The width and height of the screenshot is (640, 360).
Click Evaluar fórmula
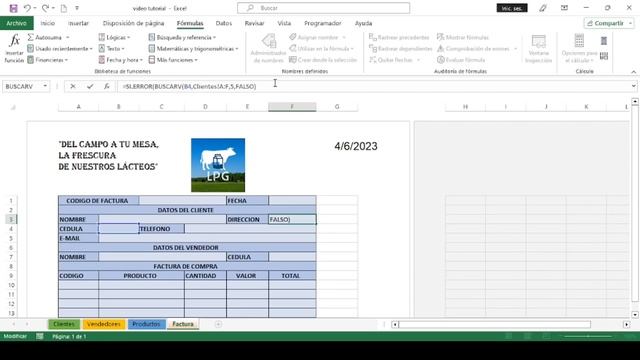461,60
